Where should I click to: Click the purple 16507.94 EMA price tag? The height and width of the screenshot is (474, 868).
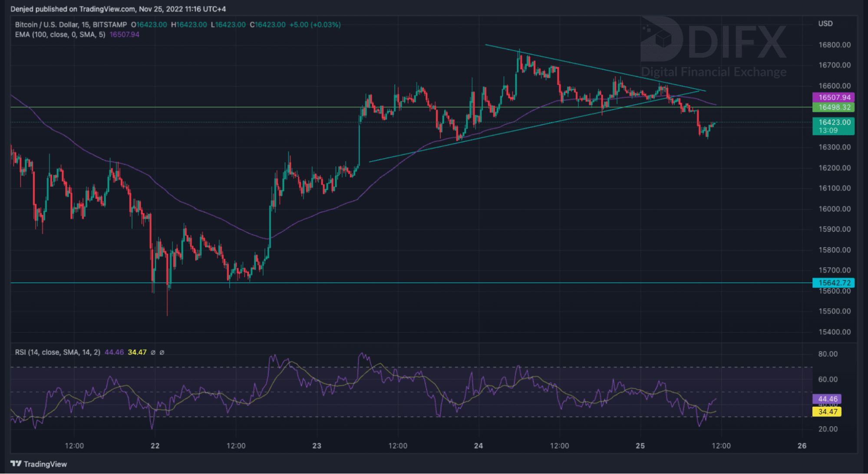point(833,97)
